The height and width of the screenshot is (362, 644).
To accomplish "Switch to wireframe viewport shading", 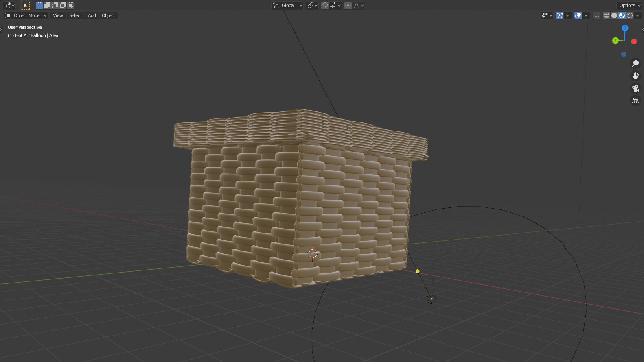I will click(607, 15).
